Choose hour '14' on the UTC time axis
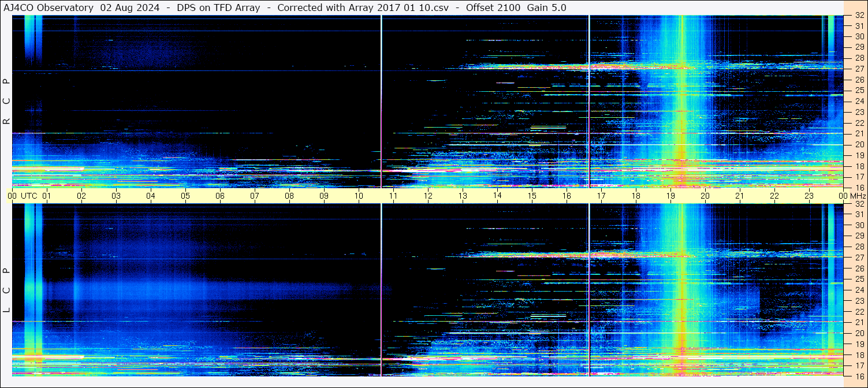 pyautogui.click(x=497, y=196)
